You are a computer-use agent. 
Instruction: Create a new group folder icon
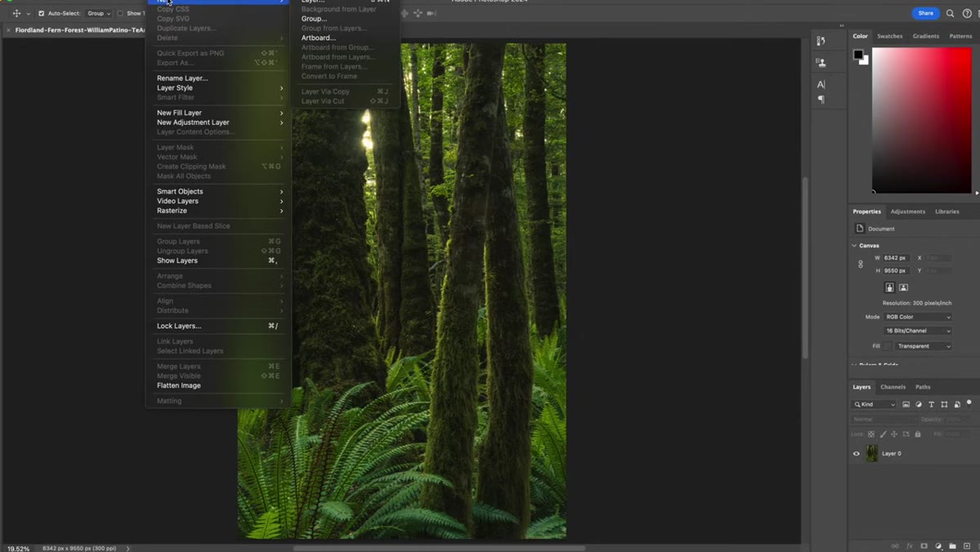pos(952,545)
